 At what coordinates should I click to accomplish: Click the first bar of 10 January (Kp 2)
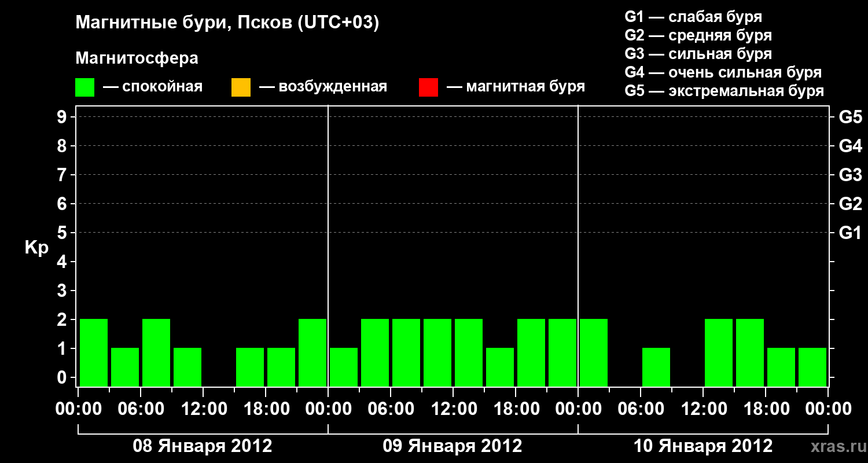pyautogui.click(x=594, y=352)
